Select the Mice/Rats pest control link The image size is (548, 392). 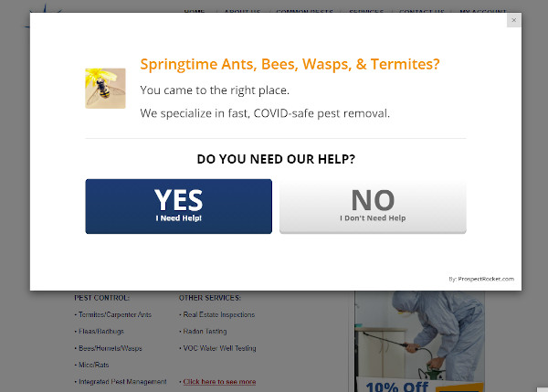click(x=94, y=365)
